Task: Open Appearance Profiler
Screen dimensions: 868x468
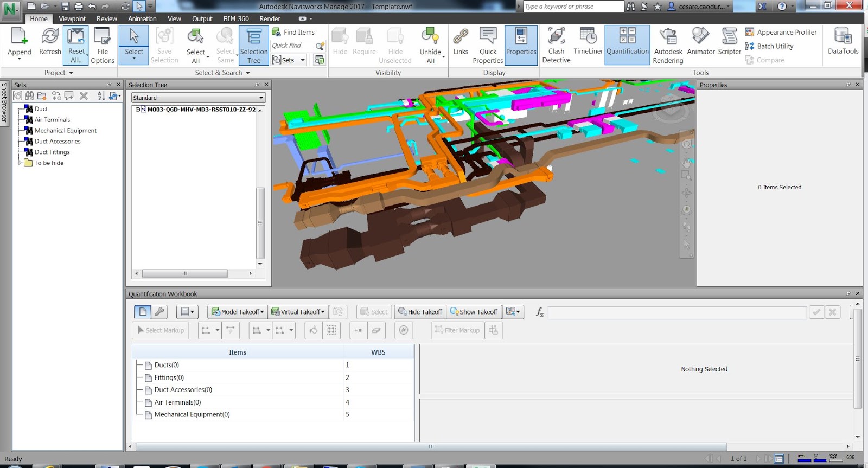Action: point(781,32)
